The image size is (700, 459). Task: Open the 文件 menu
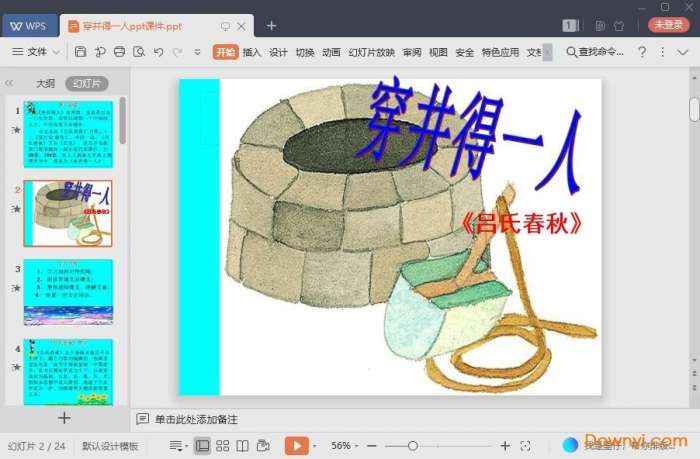click(37, 52)
